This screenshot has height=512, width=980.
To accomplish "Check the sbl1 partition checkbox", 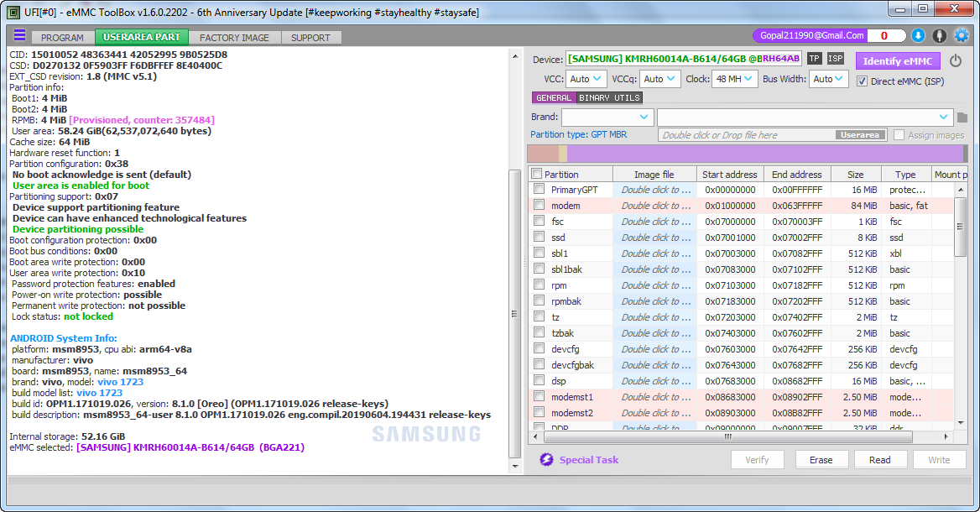I will pyautogui.click(x=539, y=253).
